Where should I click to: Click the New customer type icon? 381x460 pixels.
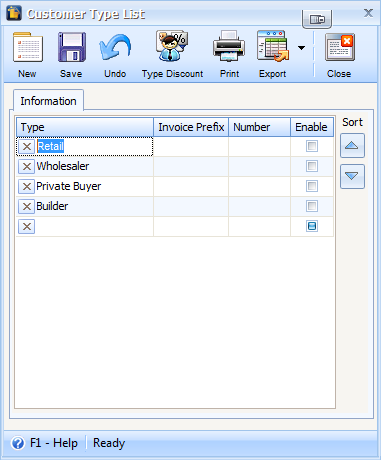click(x=27, y=47)
